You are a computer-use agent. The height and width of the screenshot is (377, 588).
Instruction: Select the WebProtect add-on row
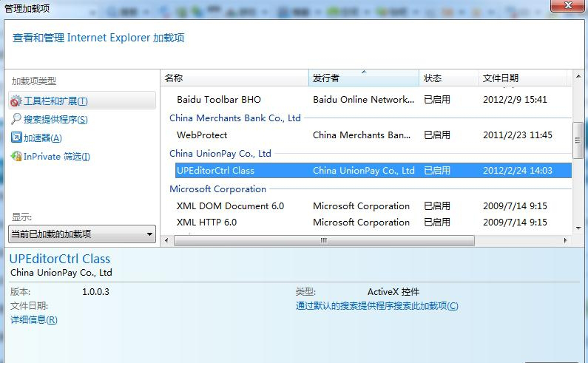pos(373,135)
